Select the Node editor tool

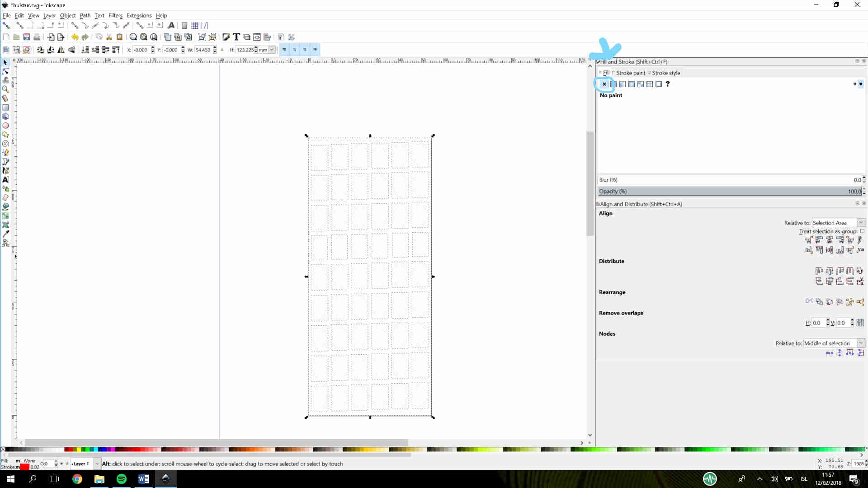pyautogui.click(x=7, y=71)
